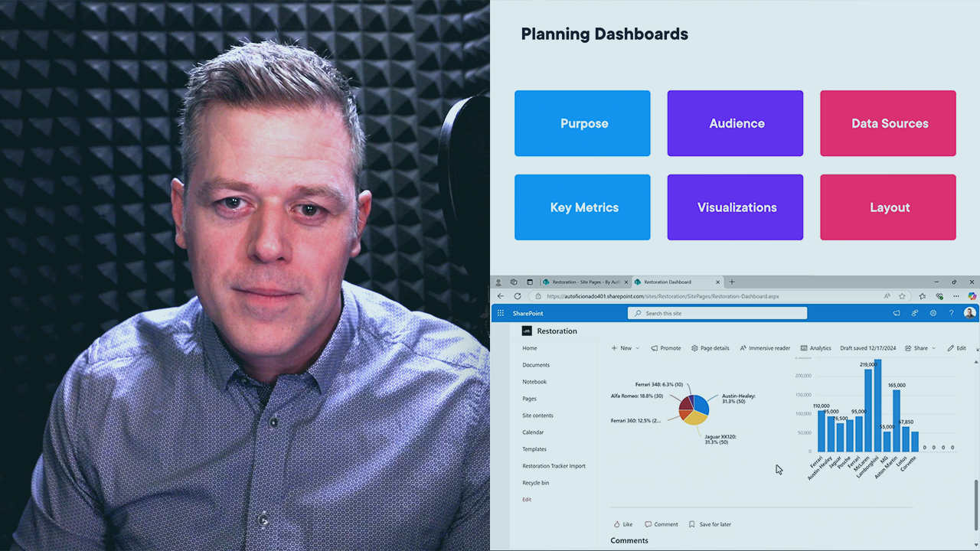Switch to the Restoration - Site Pages tab
Viewport: 980px width, 551px height.
(585, 282)
